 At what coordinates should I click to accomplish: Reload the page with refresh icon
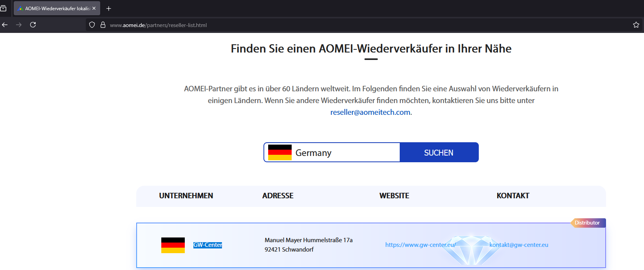click(33, 25)
